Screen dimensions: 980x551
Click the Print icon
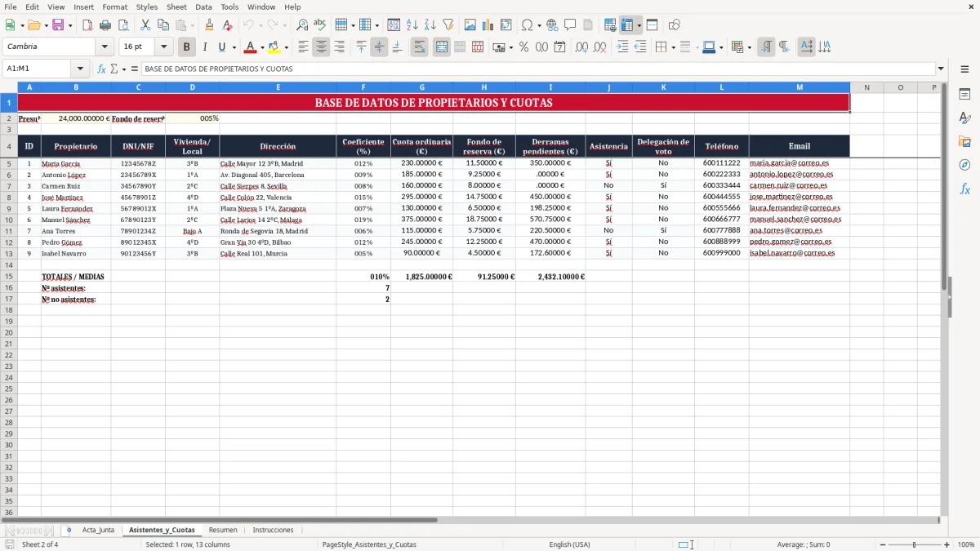coord(105,25)
